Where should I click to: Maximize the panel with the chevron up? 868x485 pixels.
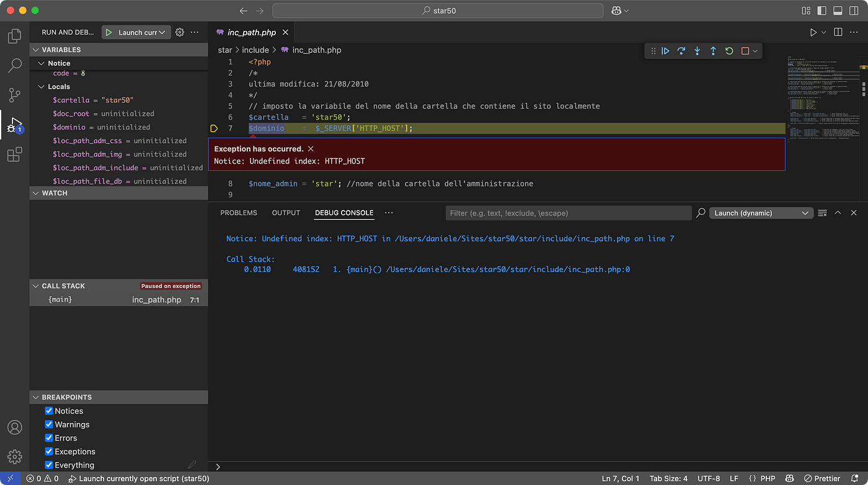click(x=838, y=213)
